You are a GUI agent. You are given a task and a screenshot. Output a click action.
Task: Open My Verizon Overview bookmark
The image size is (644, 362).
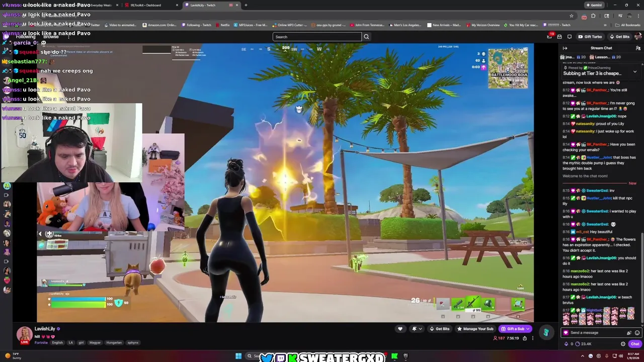pyautogui.click(x=483, y=25)
